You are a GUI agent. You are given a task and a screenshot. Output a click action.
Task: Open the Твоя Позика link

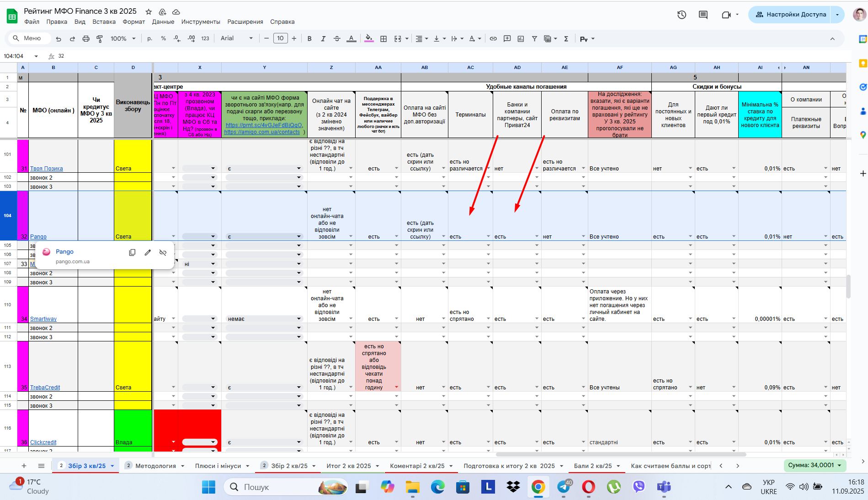[47, 169]
